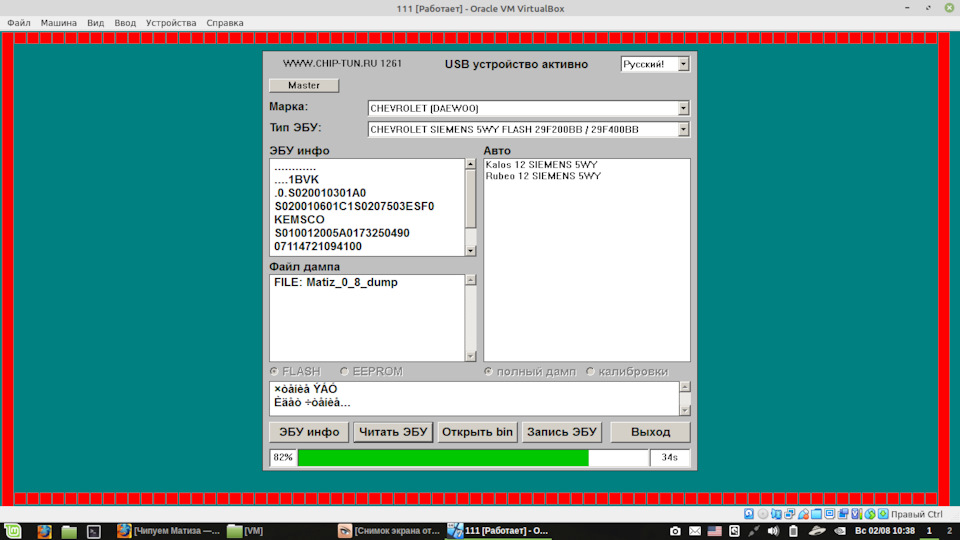Screen dimensions: 960x540
Task: Select Rubeo 12 SIEMENS 5WY in Авто list
Action: pyautogui.click(x=543, y=176)
